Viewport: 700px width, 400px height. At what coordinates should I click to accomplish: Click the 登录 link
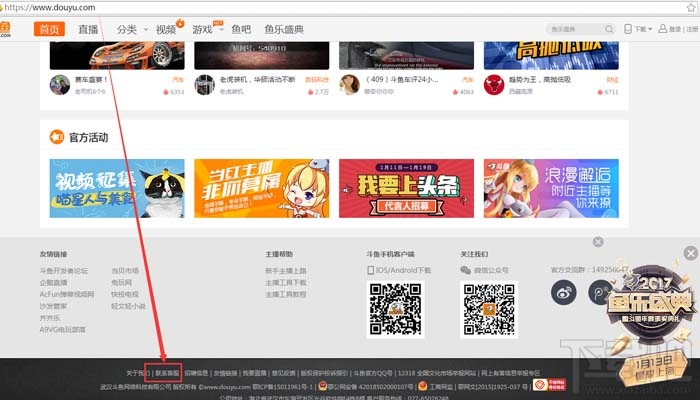click(x=675, y=29)
